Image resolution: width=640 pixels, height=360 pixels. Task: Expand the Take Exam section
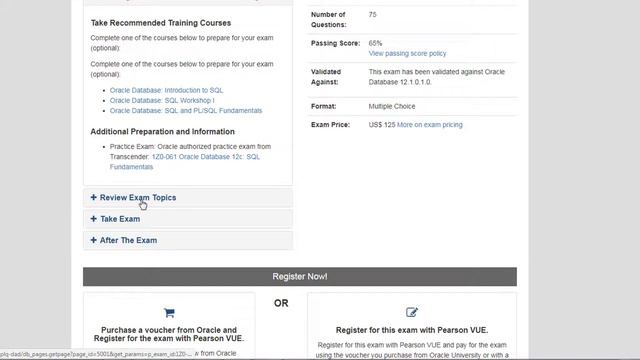pyautogui.click(x=188, y=219)
